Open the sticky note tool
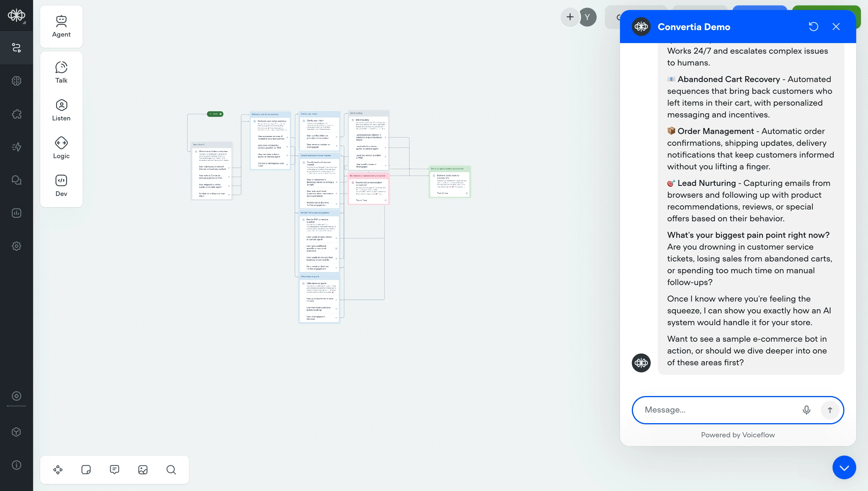 [x=86, y=469]
